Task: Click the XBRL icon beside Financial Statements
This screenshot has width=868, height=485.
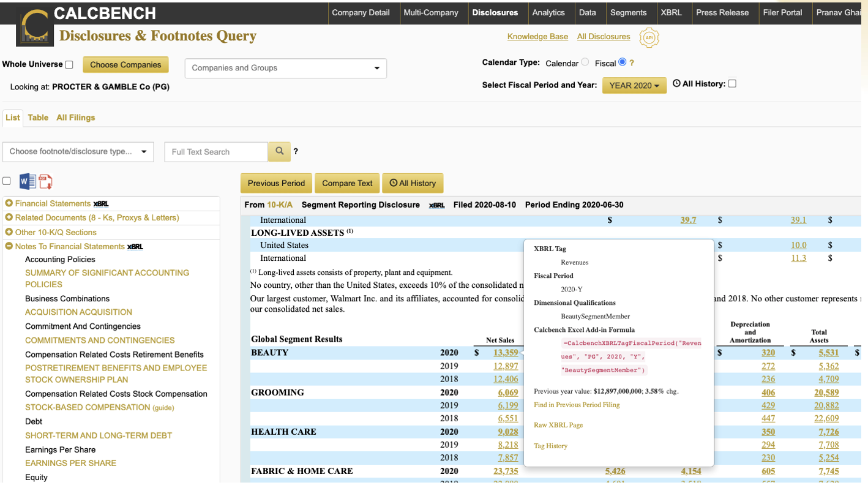Action: 101,204
